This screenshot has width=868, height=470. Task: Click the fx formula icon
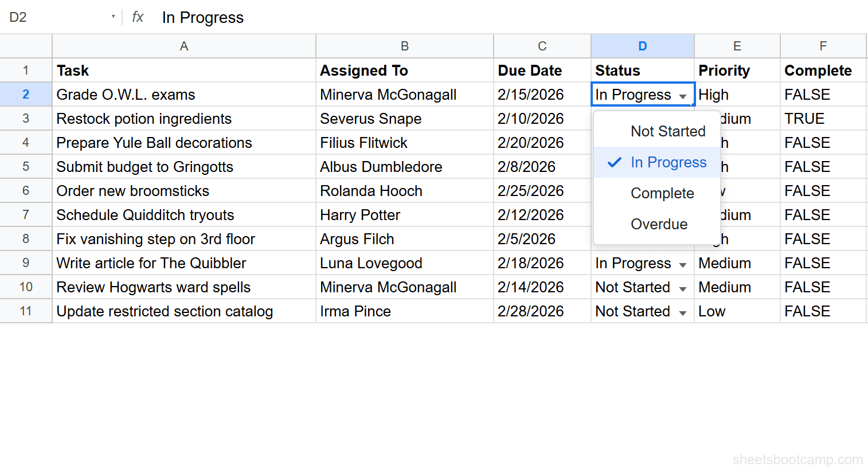click(x=137, y=17)
